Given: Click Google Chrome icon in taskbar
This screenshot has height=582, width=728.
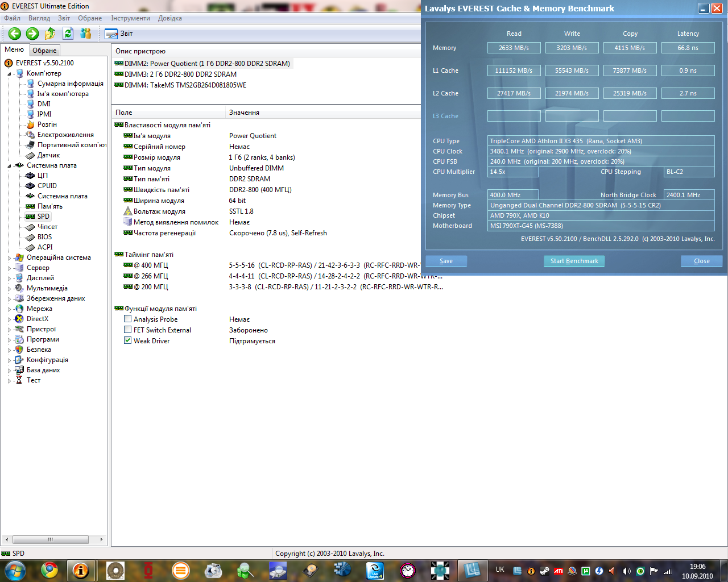Looking at the screenshot, I should tap(49, 570).
